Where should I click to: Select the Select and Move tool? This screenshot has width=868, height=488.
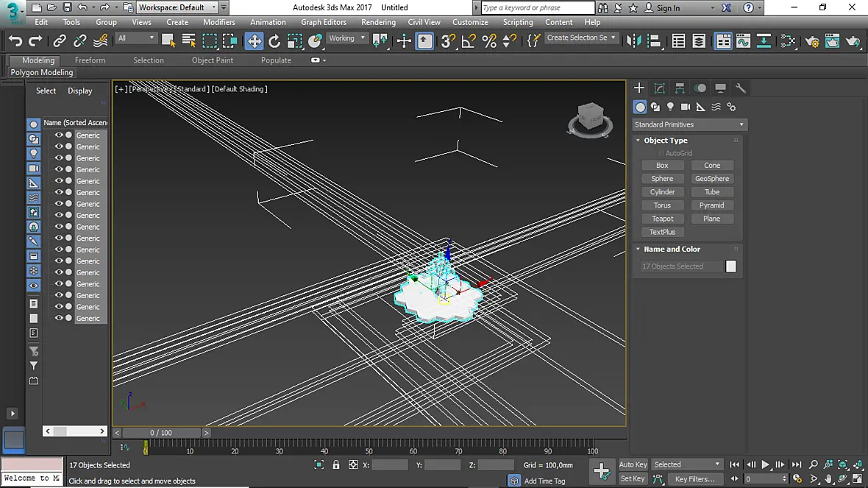coord(254,41)
